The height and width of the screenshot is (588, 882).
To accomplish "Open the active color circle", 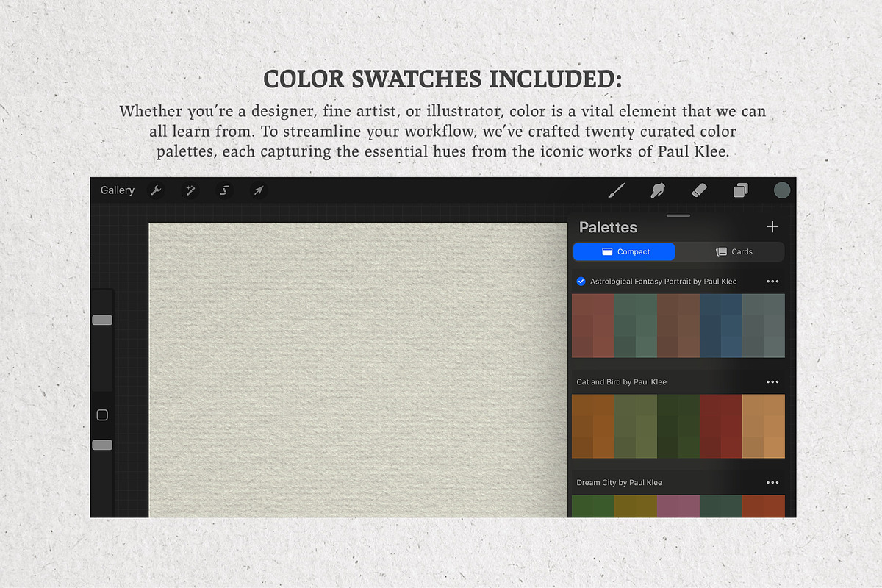I will [781, 190].
